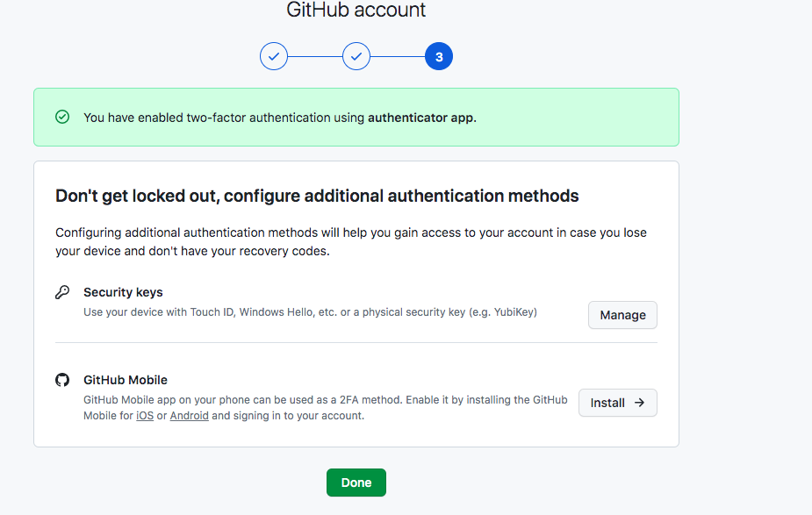Select the second completed step checkmark
812x515 pixels.
coord(356,55)
